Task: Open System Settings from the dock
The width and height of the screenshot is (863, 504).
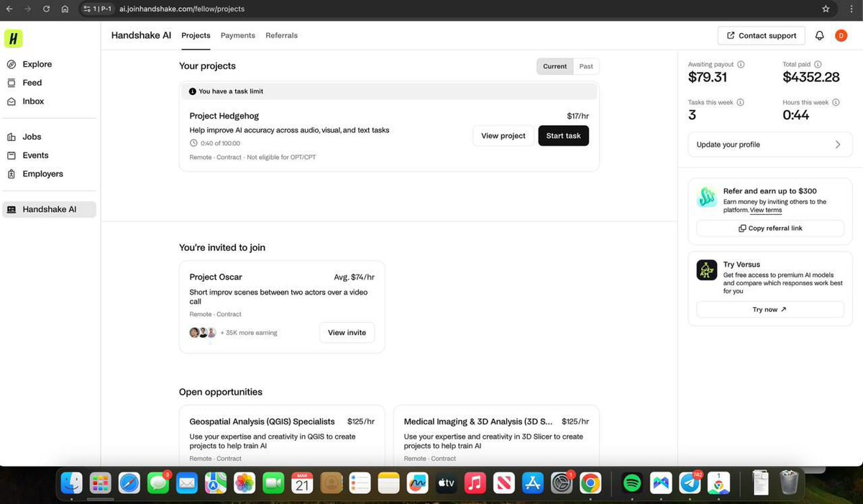Action: point(562,482)
